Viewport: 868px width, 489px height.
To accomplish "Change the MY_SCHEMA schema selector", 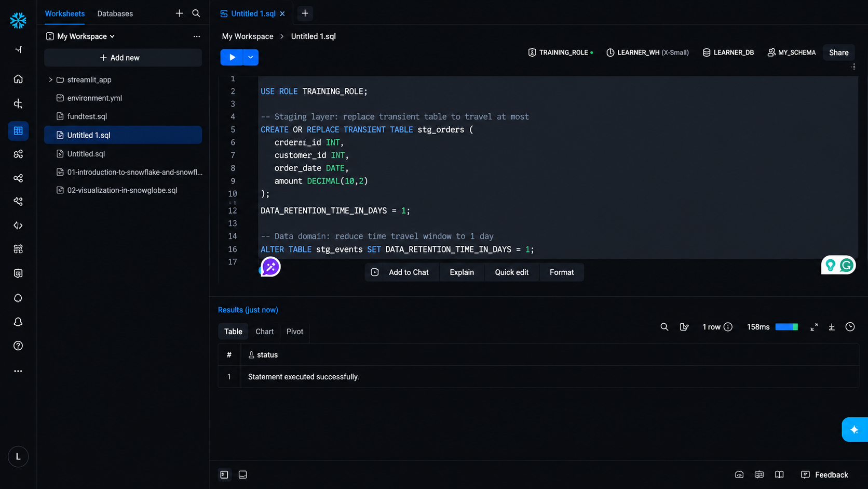I will click(792, 52).
